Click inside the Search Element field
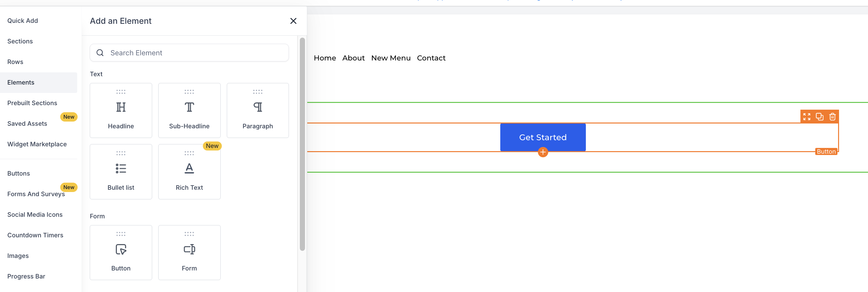 pyautogui.click(x=189, y=52)
